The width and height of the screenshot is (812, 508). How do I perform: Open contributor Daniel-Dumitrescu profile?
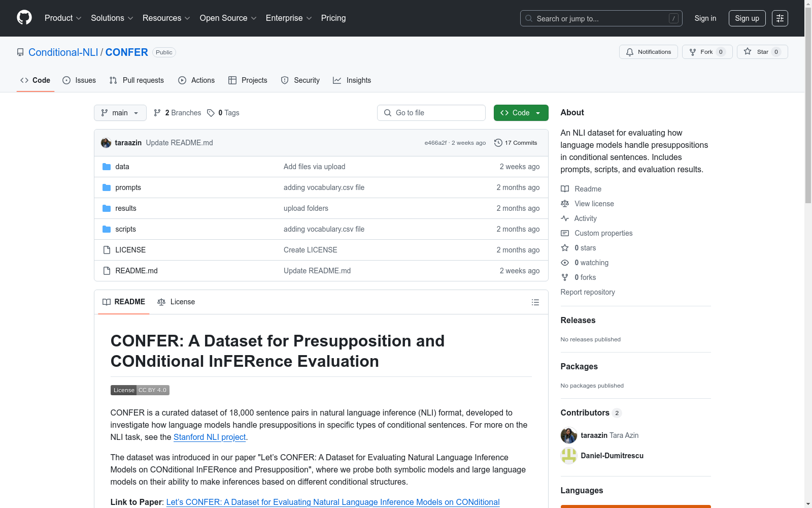coord(612,456)
